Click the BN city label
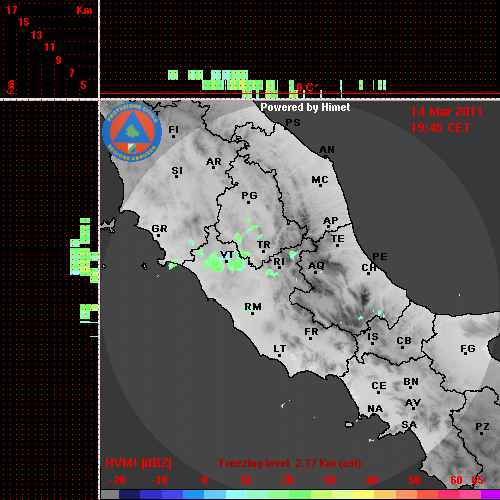 click(x=411, y=382)
